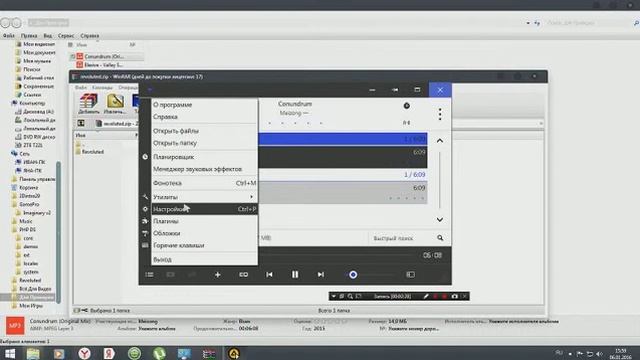Pause playback in AIMP
This screenshot has width=640, height=360.
pyautogui.click(x=295, y=275)
